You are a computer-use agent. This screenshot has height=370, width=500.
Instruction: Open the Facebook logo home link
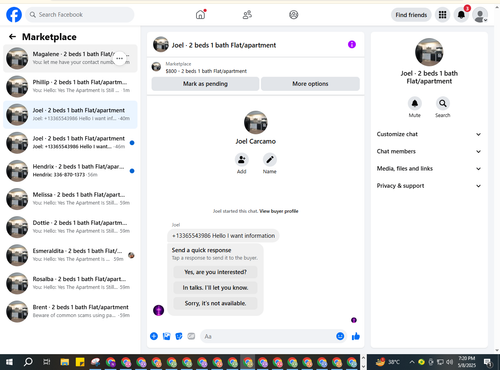14,15
